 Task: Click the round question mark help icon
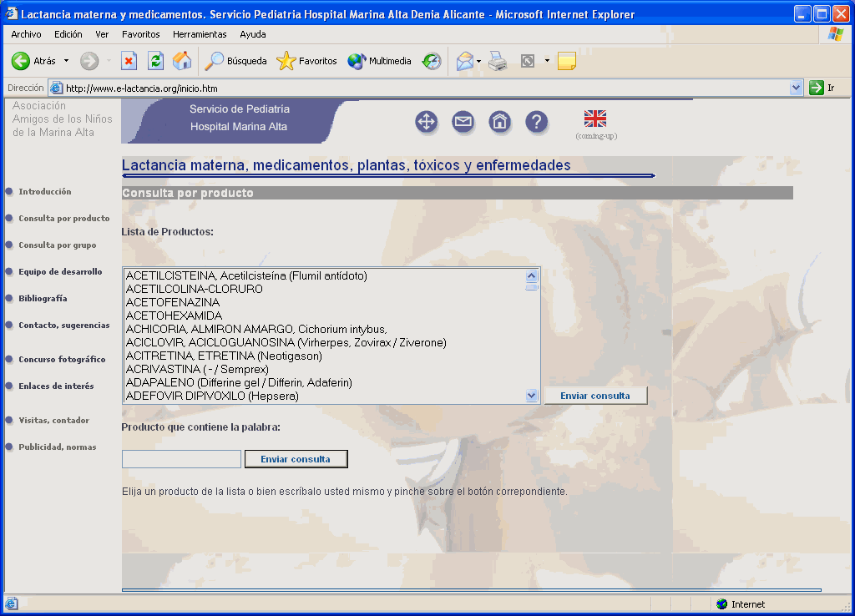click(536, 122)
